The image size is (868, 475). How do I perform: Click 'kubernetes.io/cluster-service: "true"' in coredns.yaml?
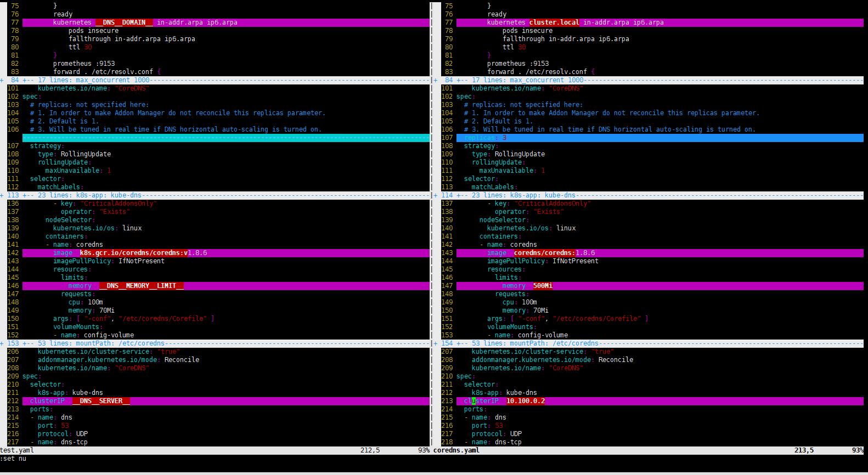543,352
